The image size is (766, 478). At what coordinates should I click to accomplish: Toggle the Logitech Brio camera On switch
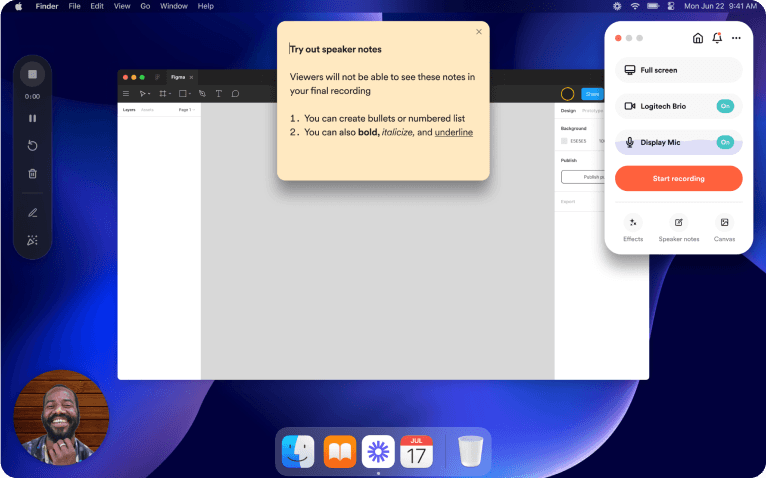(x=725, y=106)
